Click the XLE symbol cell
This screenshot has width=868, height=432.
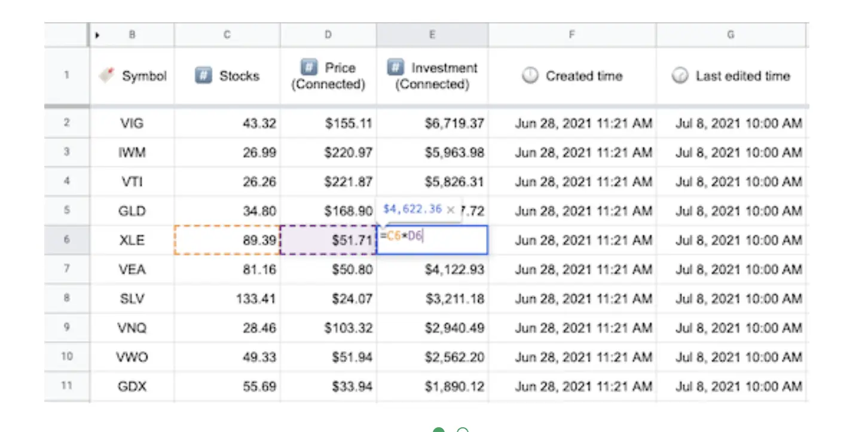[132, 240]
